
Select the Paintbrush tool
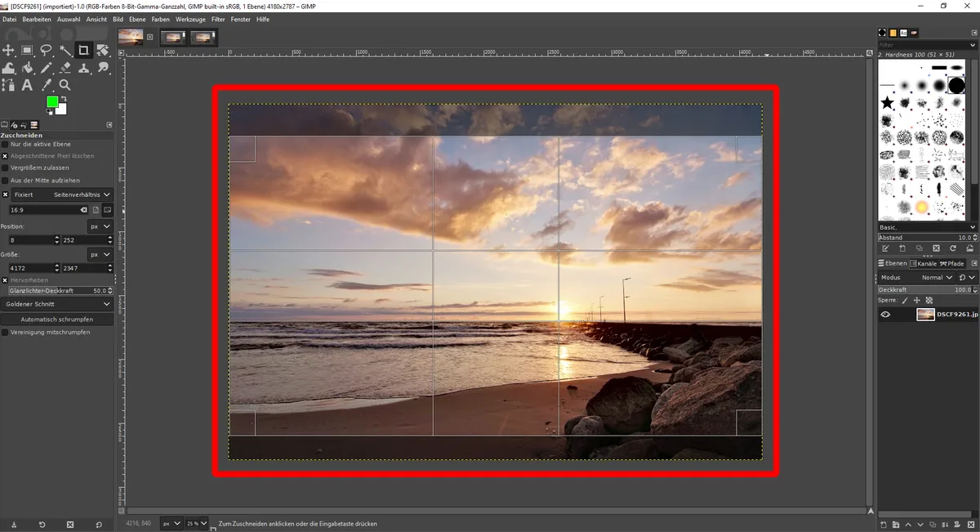[46, 68]
